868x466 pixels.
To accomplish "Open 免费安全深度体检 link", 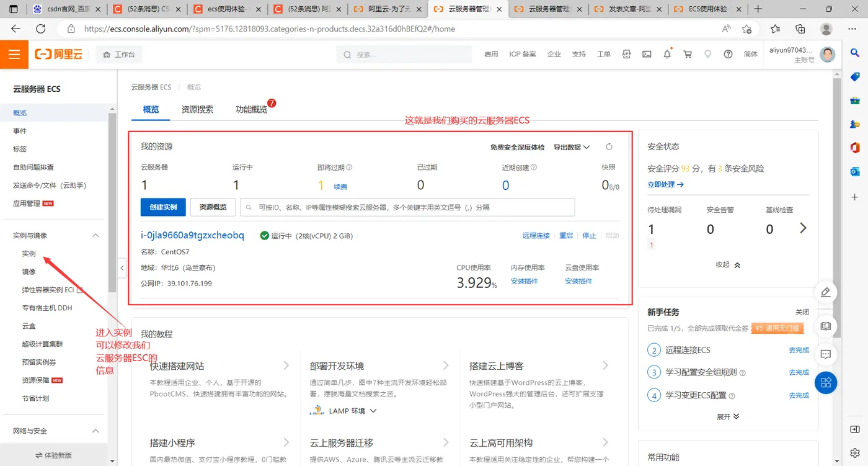I will [x=517, y=147].
